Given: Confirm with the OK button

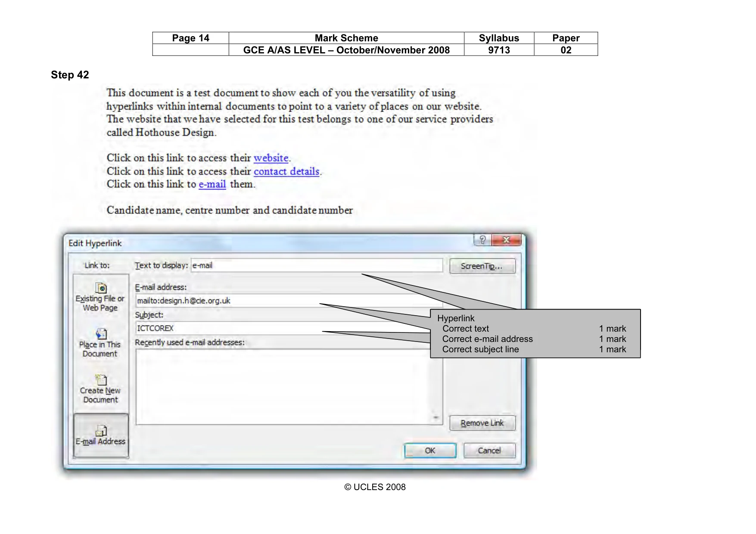Looking at the screenshot, I should (430, 450).
